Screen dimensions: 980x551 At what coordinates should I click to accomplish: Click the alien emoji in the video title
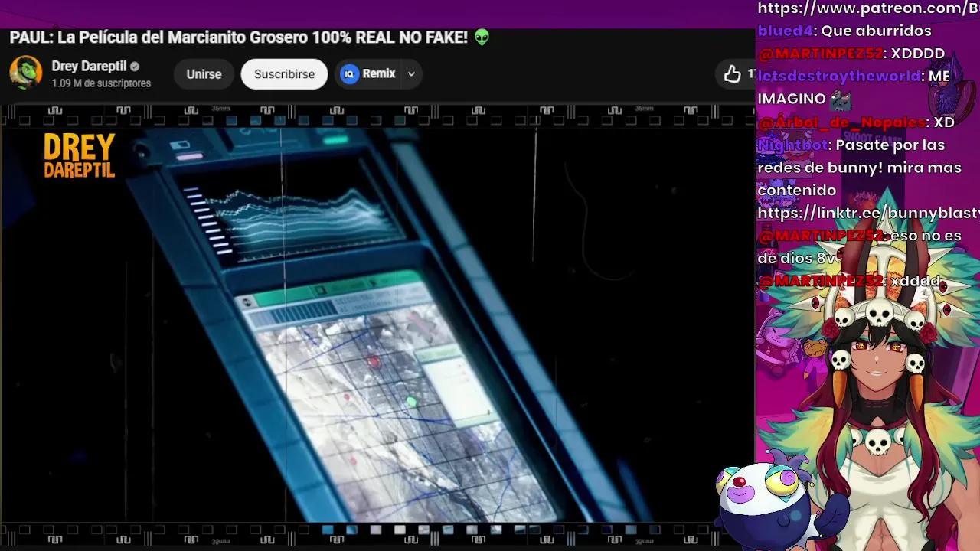(482, 37)
